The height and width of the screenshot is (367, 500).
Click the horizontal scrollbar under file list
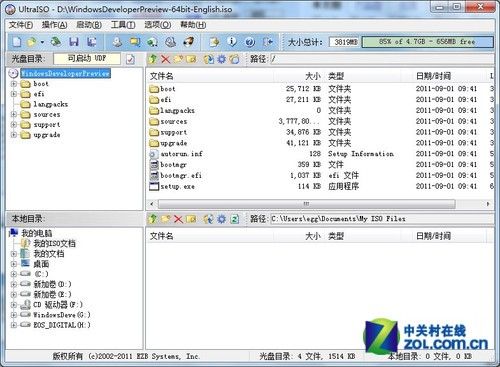306,203
